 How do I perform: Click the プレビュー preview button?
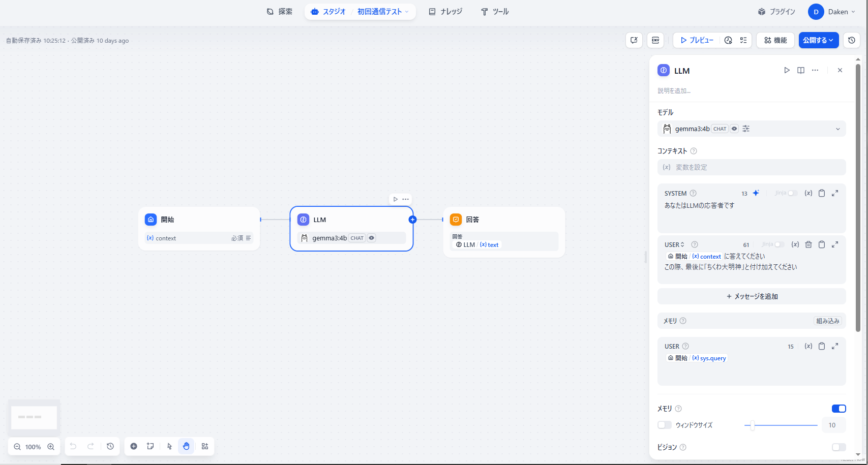click(697, 40)
